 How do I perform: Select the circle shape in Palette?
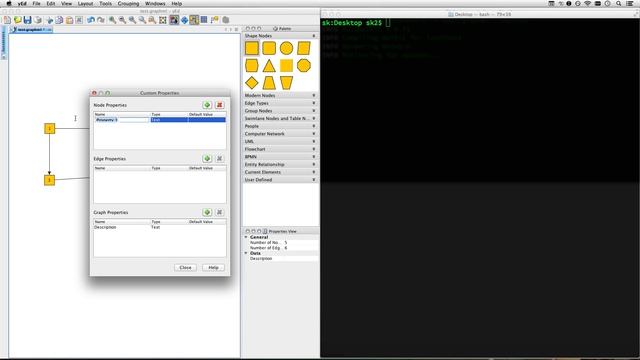click(286, 48)
